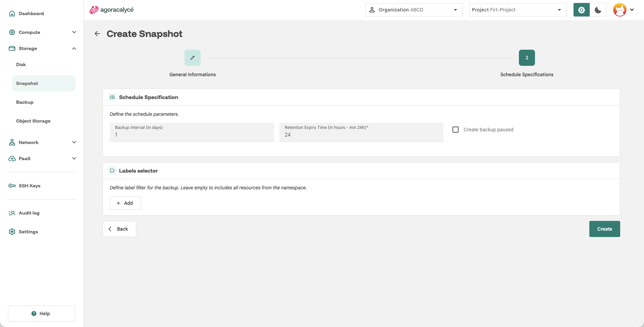Expand the Compute menu chevron
Image resolution: width=644 pixels, height=327 pixels.
pos(74,32)
